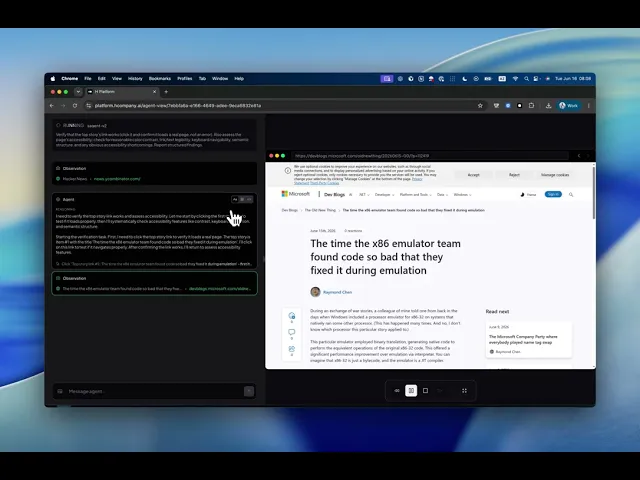The width and height of the screenshot is (640, 480).
Task: Click the attachment icon beside Message agent
Action: tap(60, 391)
